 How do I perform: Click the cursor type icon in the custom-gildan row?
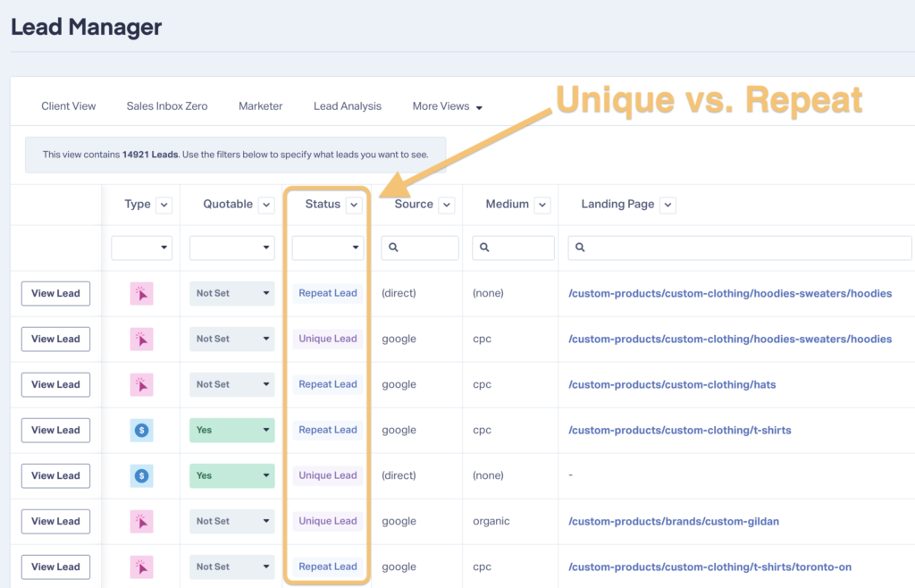click(141, 521)
